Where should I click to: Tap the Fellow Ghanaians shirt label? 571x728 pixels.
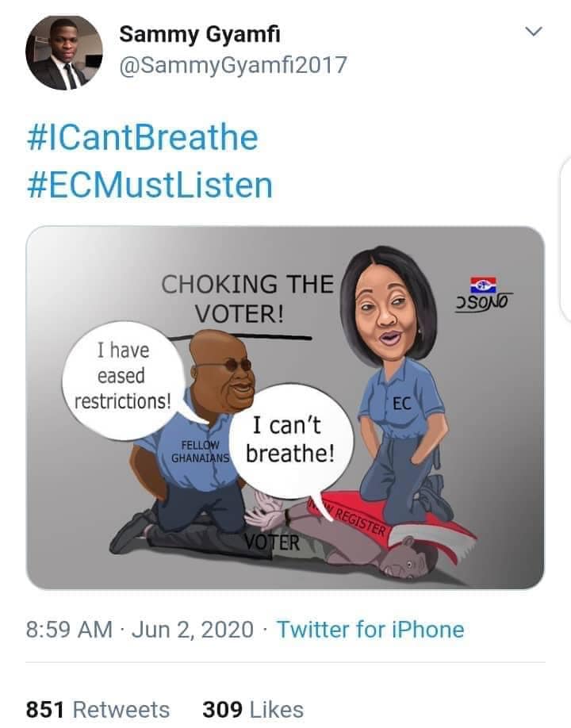tap(200, 451)
